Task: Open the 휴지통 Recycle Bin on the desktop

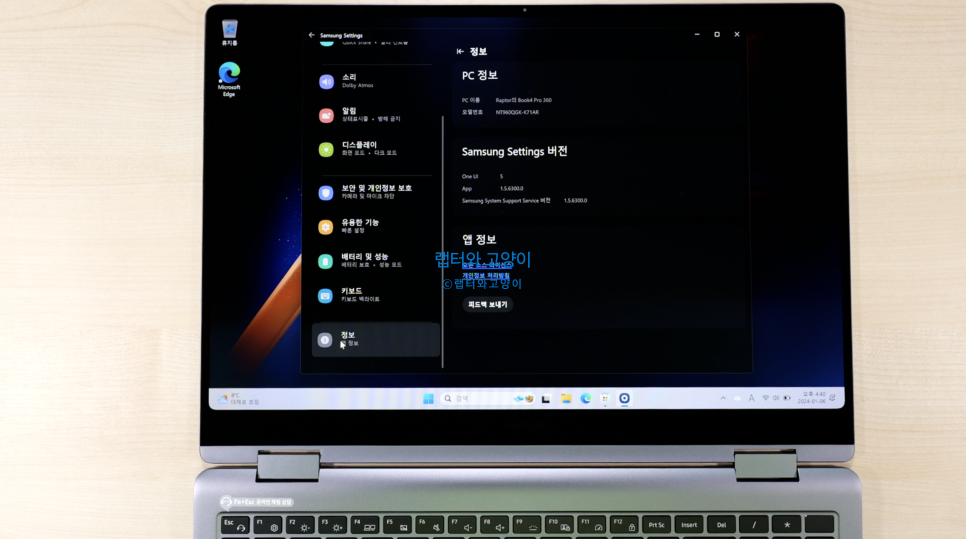Action: click(229, 32)
